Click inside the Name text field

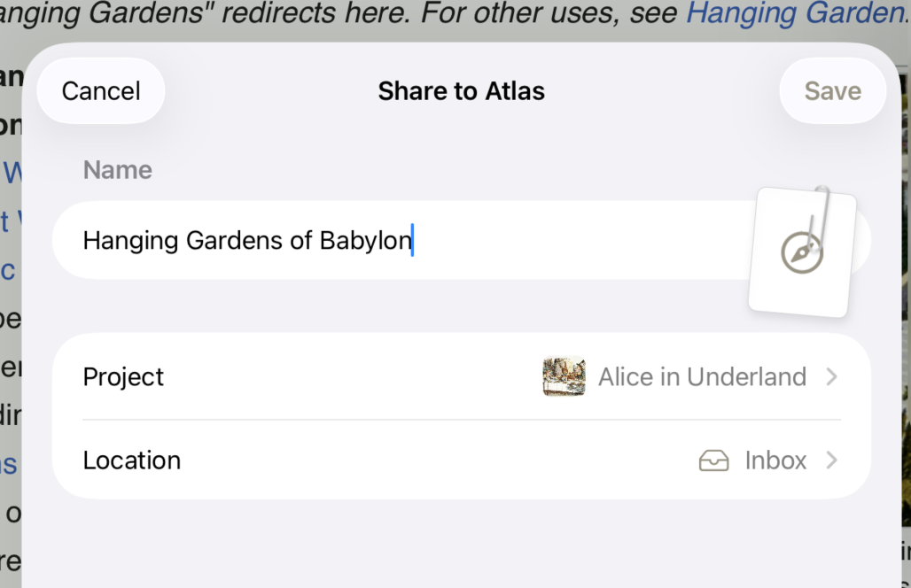pos(354,240)
